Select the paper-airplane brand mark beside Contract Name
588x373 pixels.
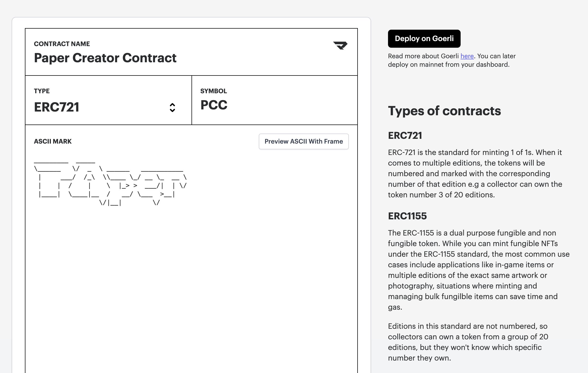point(341,45)
